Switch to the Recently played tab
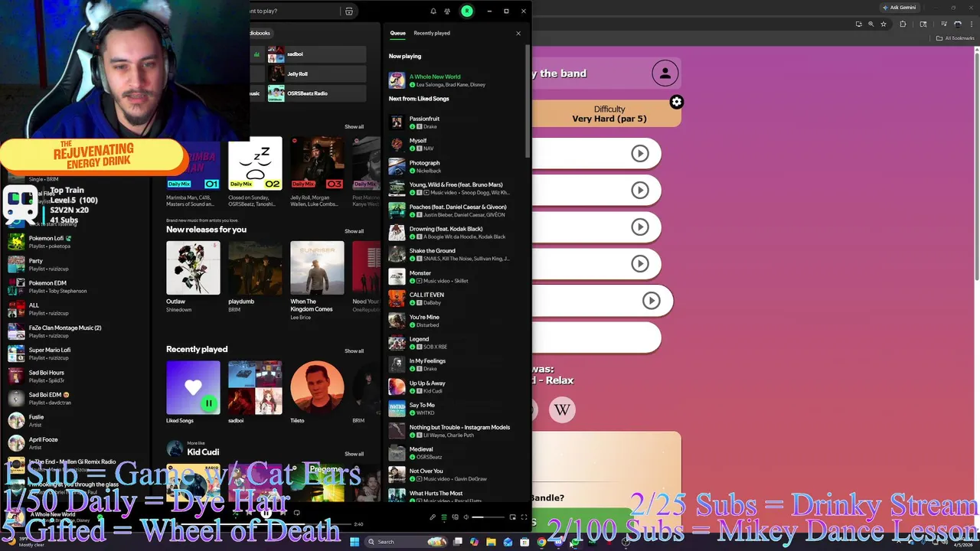Image resolution: width=980 pixels, height=551 pixels. [432, 33]
